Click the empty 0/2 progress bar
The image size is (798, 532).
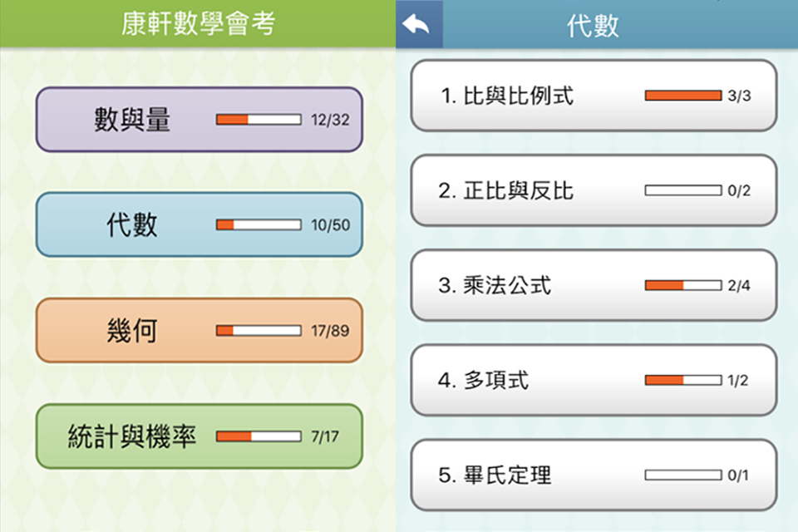tap(683, 190)
